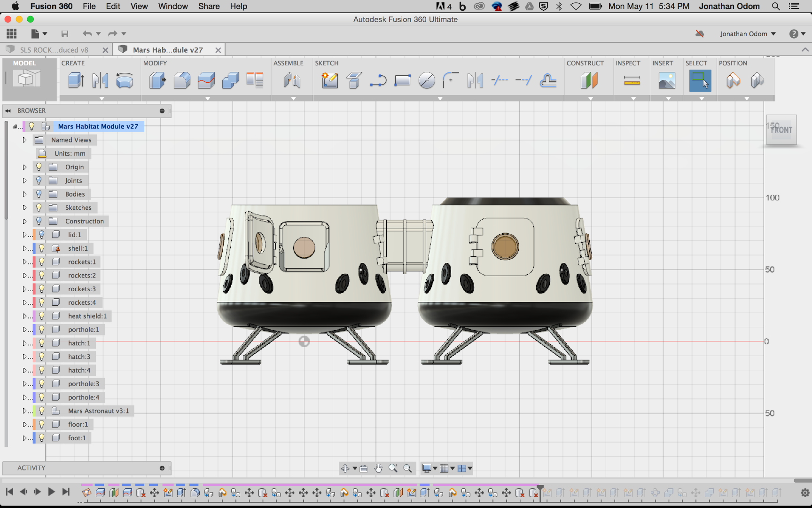This screenshot has height=508, width=812.
Task: Select the Sketch Mirror tool
Action: pos(475,80)
